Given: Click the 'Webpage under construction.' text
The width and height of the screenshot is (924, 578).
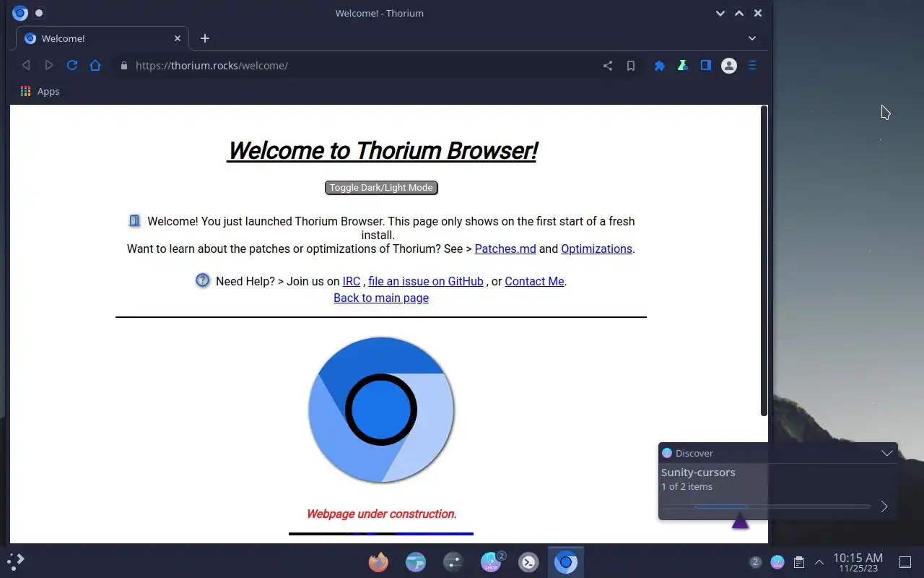Looking at the screenshot, I should [381, 514].
